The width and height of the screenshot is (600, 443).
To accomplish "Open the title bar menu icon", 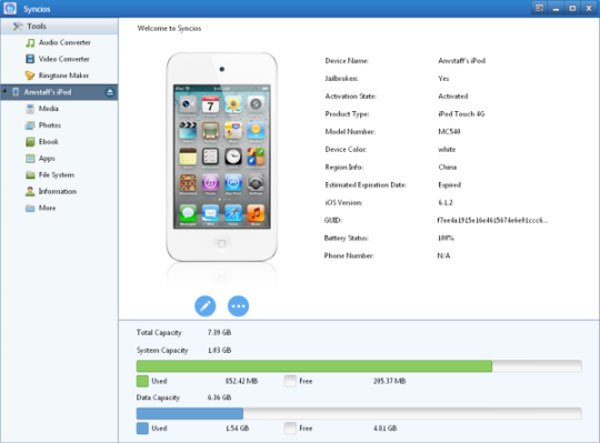I will 539,8.
